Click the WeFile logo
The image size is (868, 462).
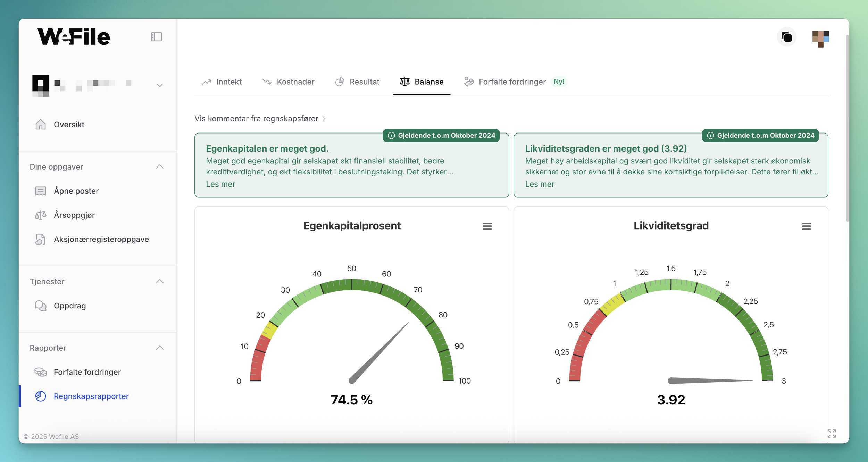click(74, 37)
